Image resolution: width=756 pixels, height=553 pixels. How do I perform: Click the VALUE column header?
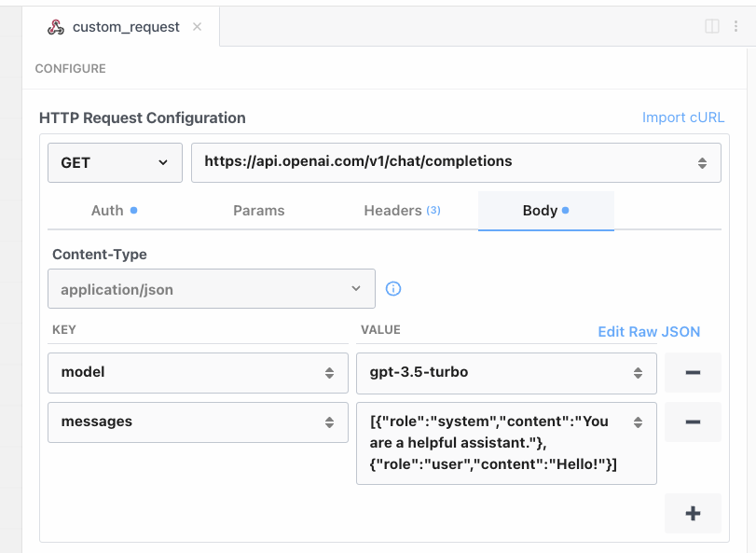(380, 330)
